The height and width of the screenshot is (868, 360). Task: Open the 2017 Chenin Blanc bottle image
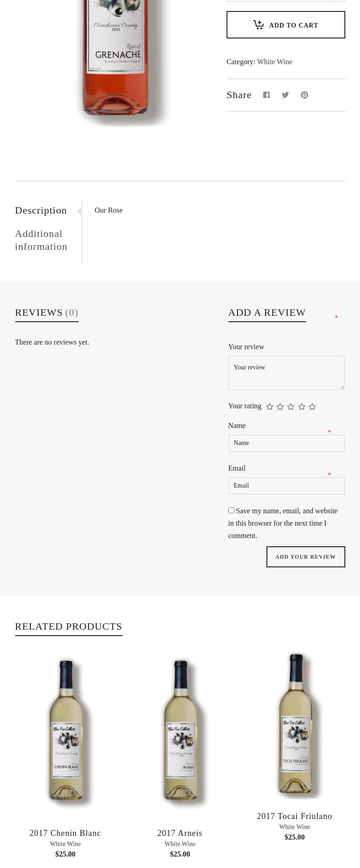click(x=66, y=731)
